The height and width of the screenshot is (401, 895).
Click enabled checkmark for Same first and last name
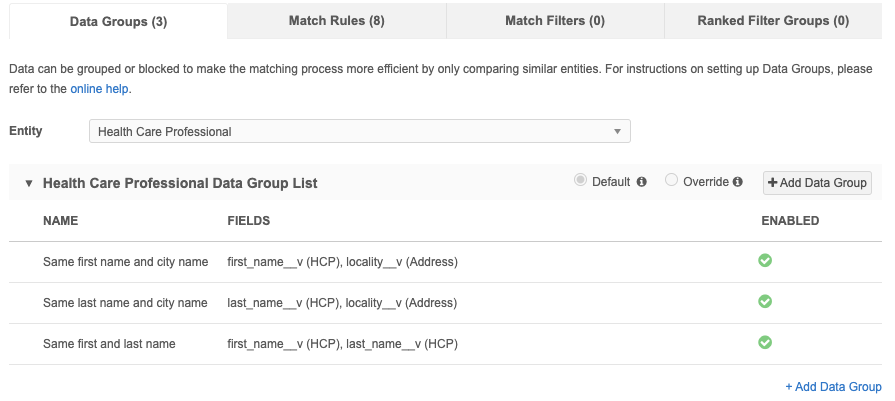pyautogui.click(x=765, y=342)
